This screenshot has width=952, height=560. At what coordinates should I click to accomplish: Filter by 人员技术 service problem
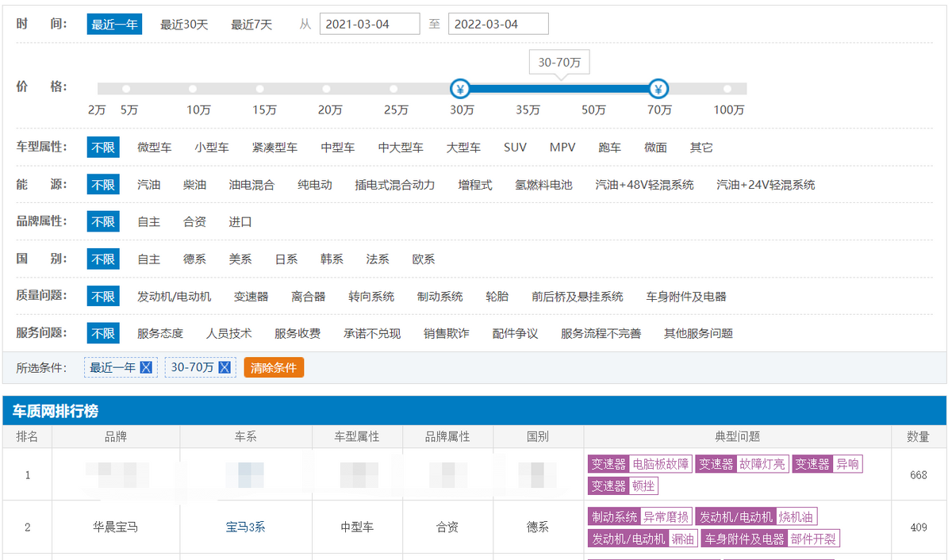pos(229,334)
